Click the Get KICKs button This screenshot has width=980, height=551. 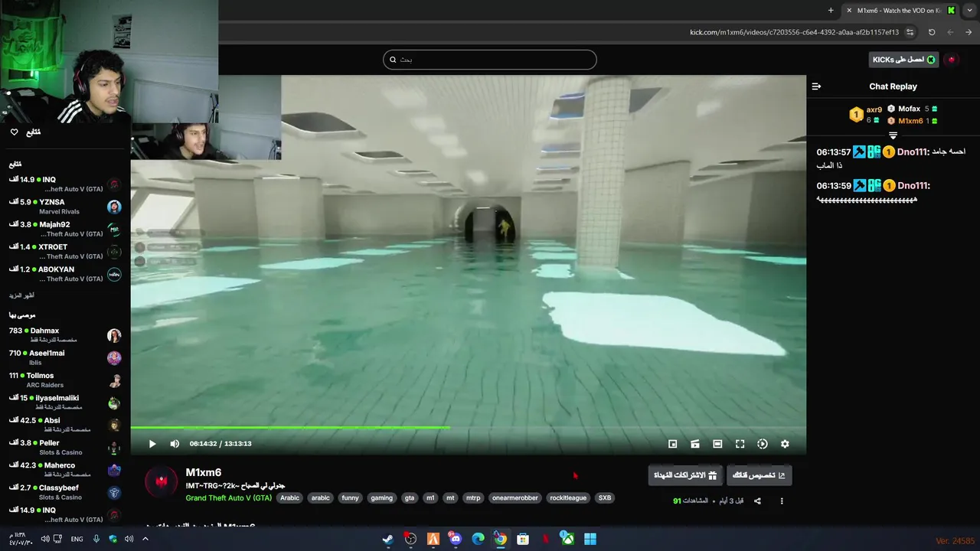(903, 60)
